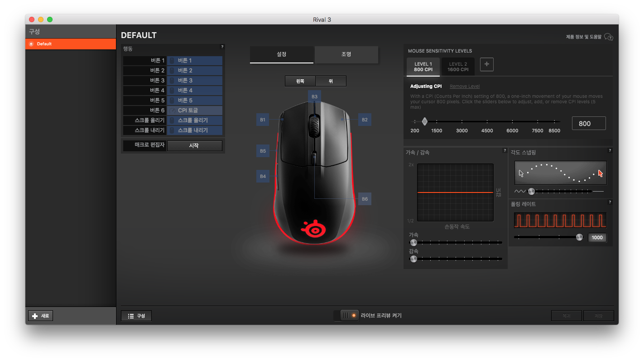
Task: Select B4 side button marker
Action: tap(263, 176)
